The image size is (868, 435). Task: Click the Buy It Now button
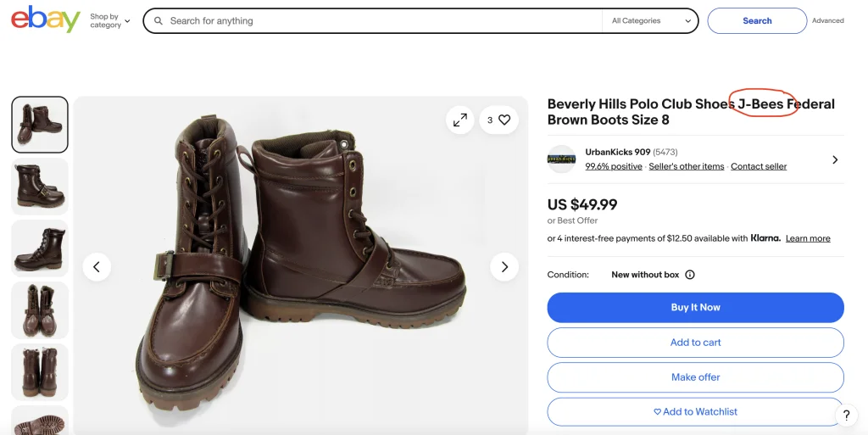(695, 308)
